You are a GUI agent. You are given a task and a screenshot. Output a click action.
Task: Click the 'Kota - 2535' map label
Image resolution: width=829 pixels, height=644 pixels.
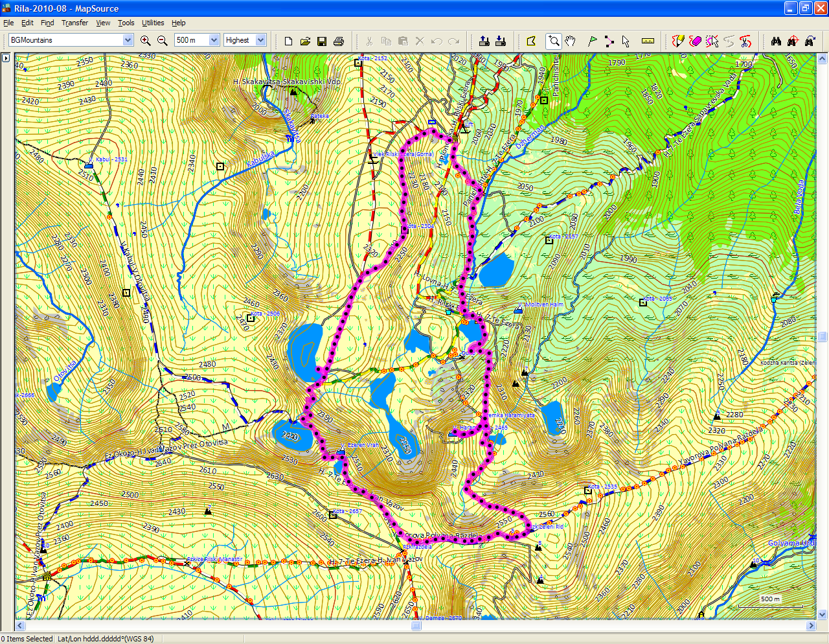[x=602, y=487]
